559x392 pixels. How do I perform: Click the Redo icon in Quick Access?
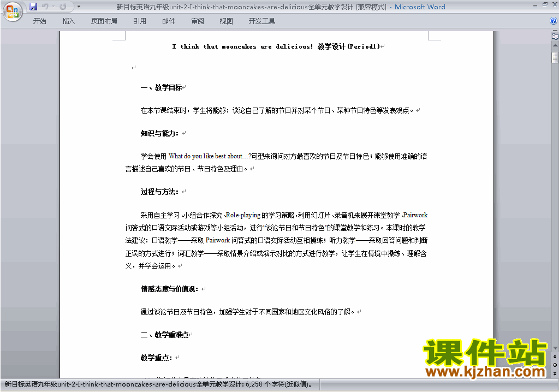click(x=63, y=7)
